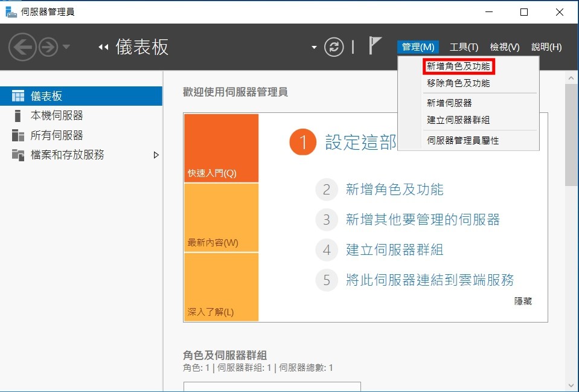
Task: Open the 深入了解(L) tile
Action: click(x=221, y=287)
